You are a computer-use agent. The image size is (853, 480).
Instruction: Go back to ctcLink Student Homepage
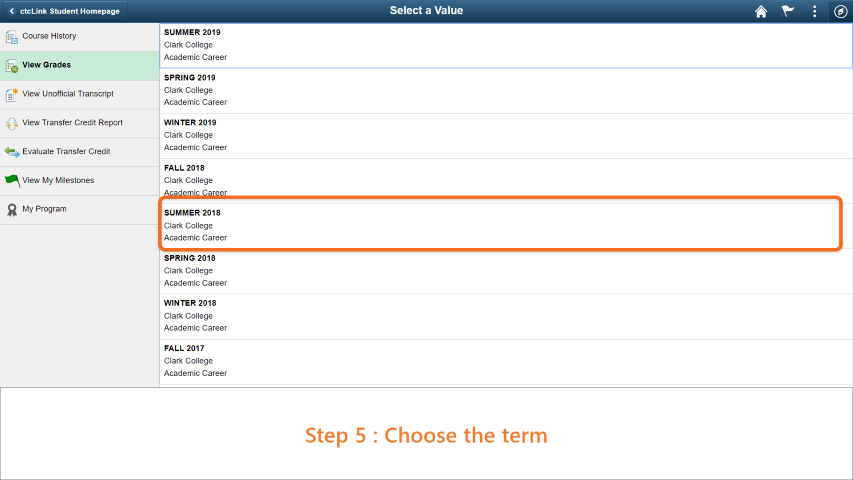(x=64, y=11)
